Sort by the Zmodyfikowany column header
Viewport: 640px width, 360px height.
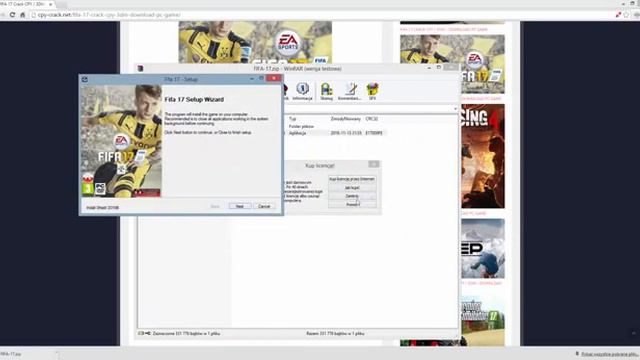pos(345,119)
